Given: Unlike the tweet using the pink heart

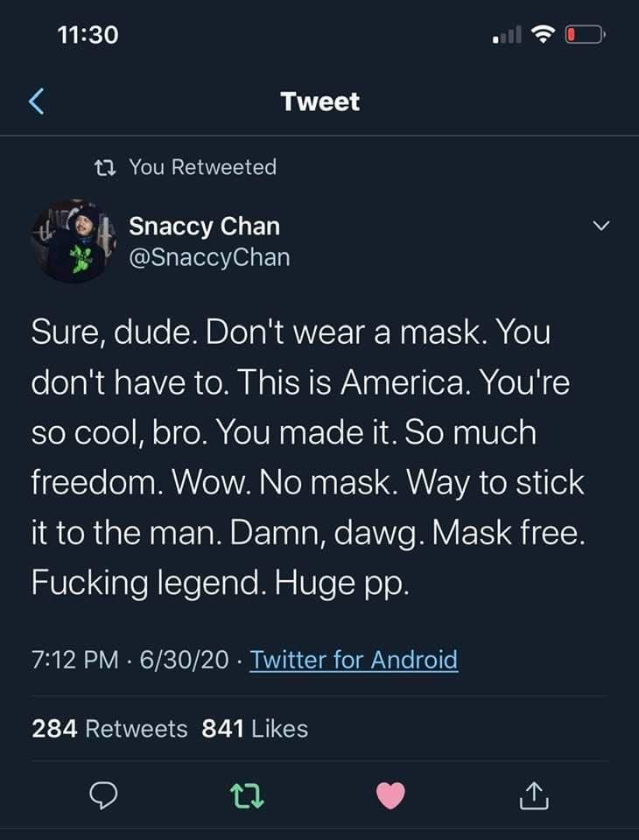Looking at the screenshot, I should pos(390,795).
